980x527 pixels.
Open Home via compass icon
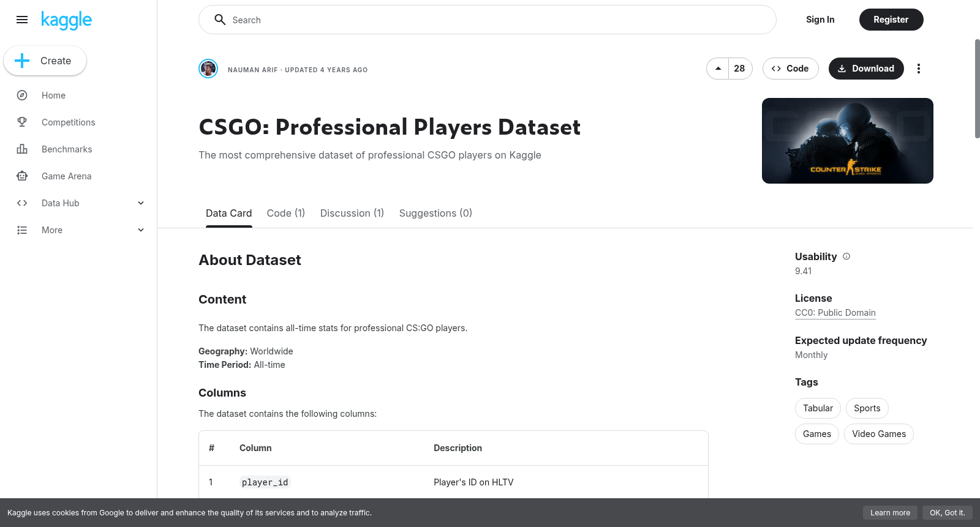(22, 95)
